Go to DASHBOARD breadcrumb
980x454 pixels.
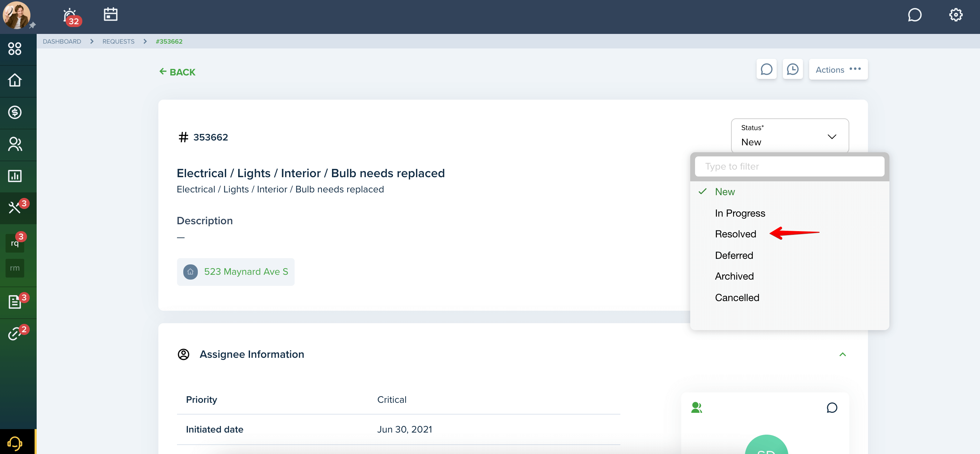pyautogui.click(x=62, y=41)
